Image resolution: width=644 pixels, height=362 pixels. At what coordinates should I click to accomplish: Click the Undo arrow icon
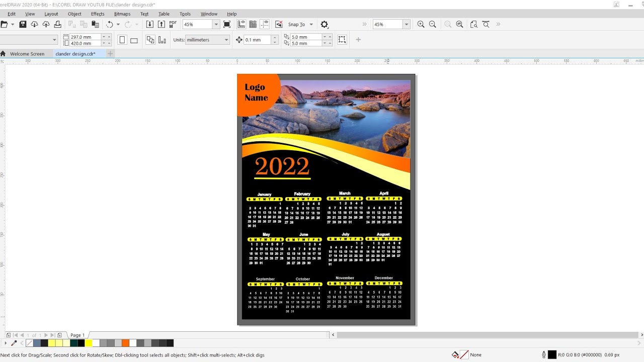point(109,24)
